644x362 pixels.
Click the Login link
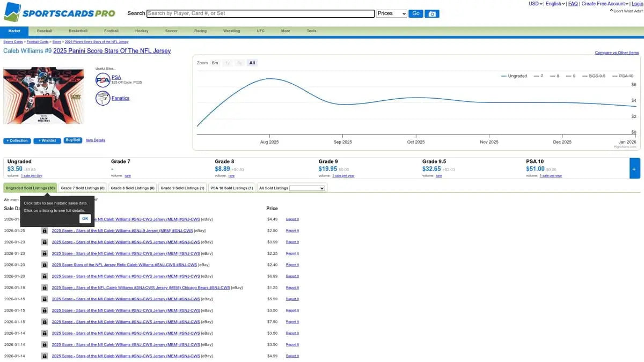pos(637,4)
